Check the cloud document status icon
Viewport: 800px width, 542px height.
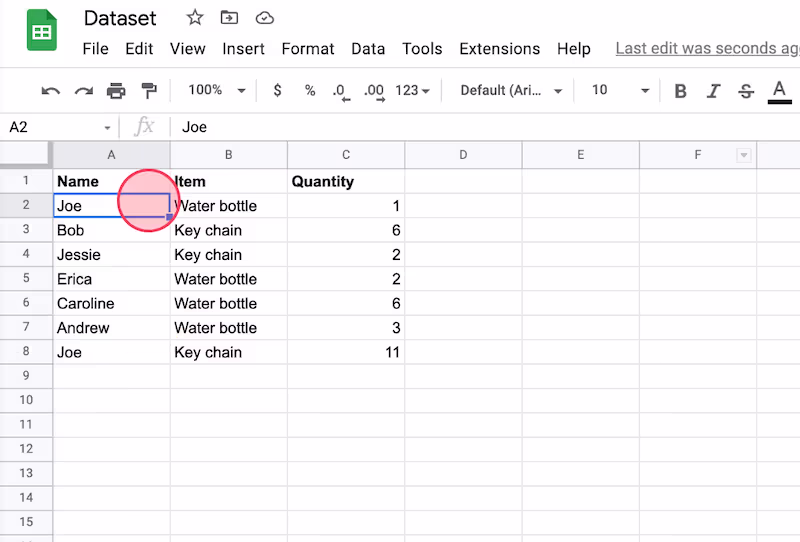[264, 18]
